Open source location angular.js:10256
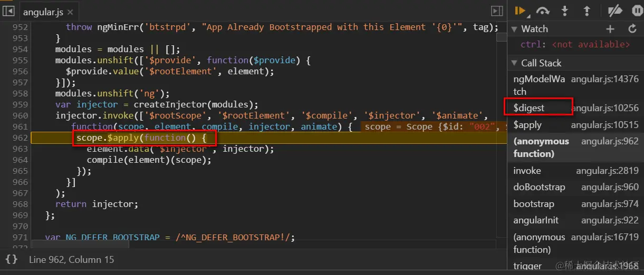Viewport: 644px width, 275px height. point(605,108)
